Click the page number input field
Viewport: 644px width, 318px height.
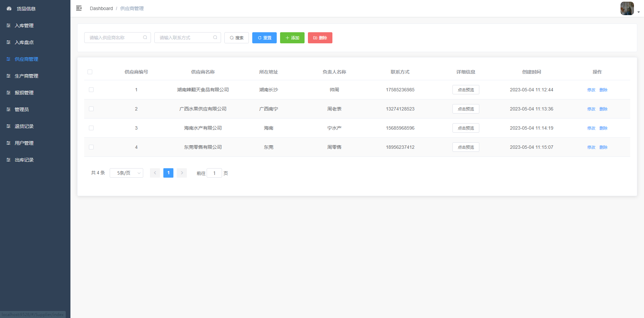click(214, 173)
